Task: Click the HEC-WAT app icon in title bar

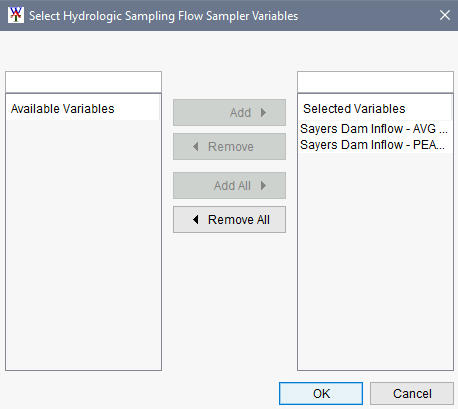Action: (x=16, y=15)
